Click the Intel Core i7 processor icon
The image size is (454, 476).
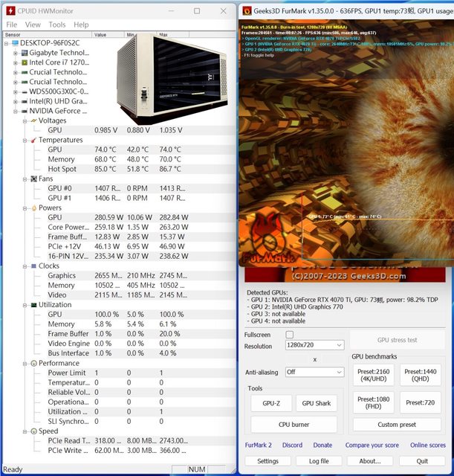[24, 62]
